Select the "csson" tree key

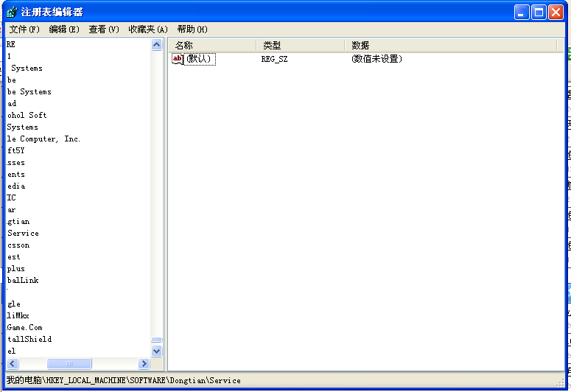coord(18,245)
